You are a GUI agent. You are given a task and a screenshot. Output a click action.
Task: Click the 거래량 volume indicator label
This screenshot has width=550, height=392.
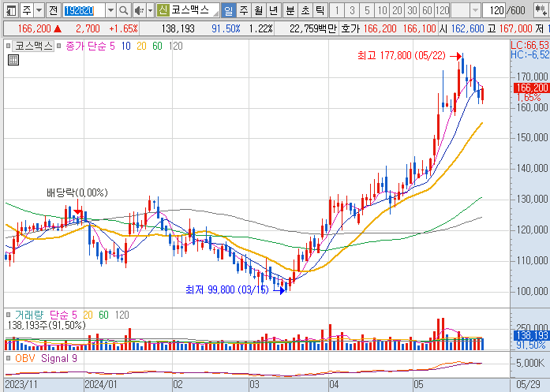click(29, 315)
